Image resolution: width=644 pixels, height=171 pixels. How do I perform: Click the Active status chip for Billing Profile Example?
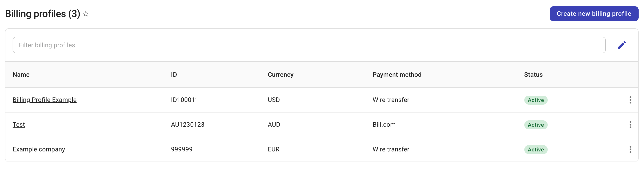pos(536,100)
